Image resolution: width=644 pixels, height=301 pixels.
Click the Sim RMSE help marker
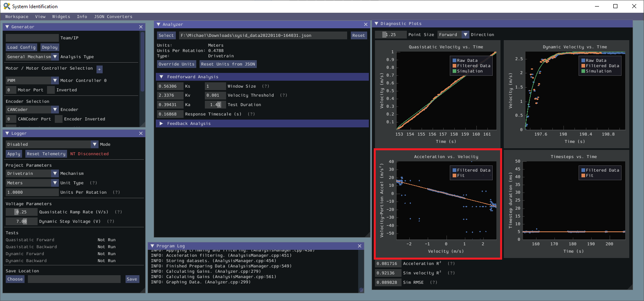[433, 283]
